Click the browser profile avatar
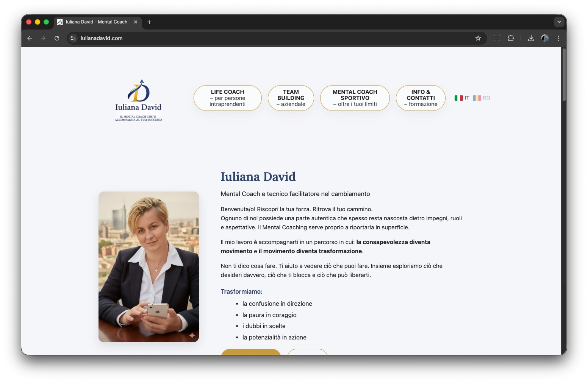The width and height of the screenshot is (588, 383). [545, 38]
